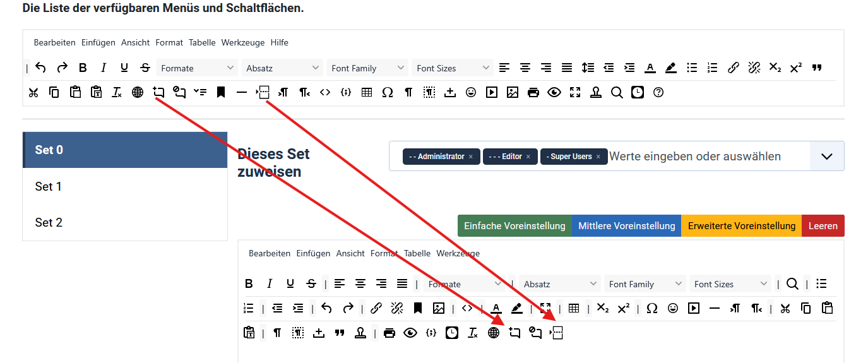This screenshot has width=868, height=363.
Task: Click the insert image icon in the Set 0 toolbar
Action: [439, 308]
